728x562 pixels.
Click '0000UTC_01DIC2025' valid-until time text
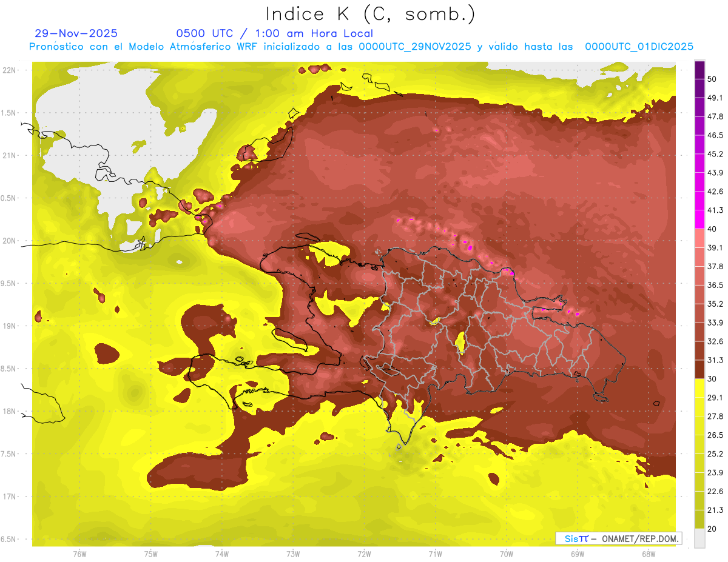639,47
